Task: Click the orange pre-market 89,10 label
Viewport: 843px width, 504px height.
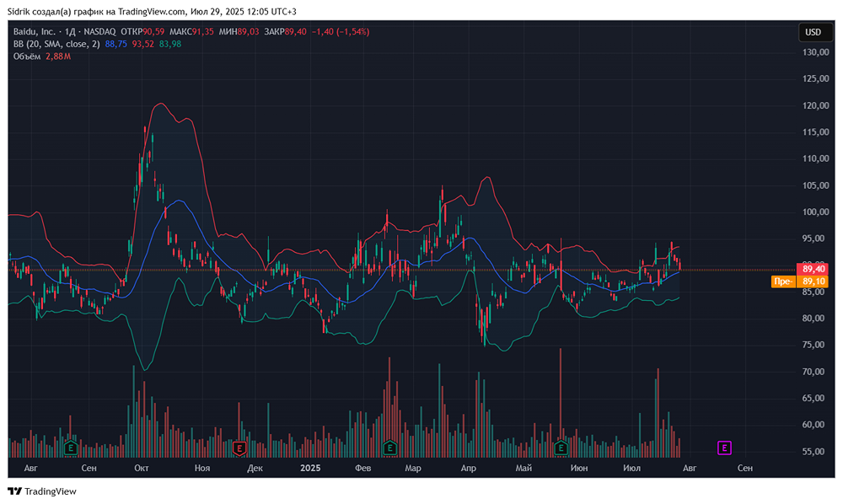Action: 801,281
